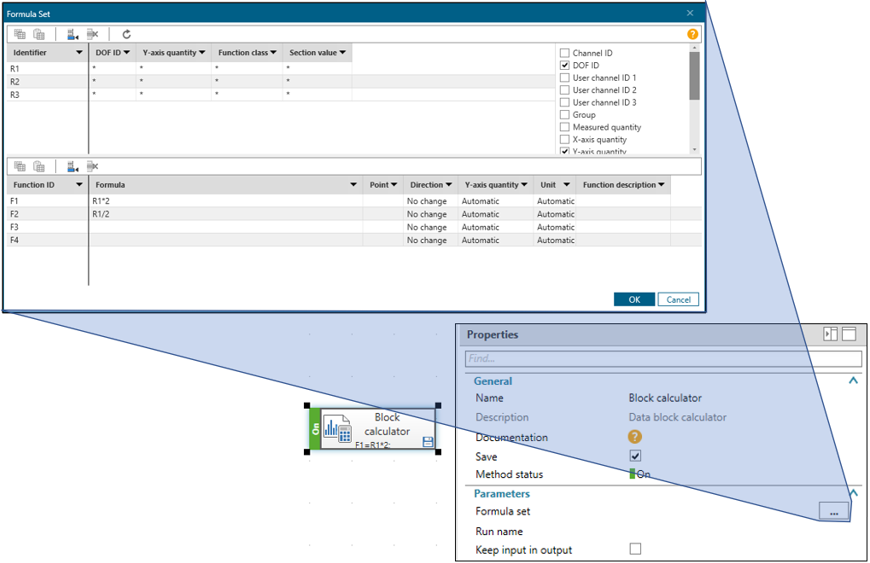Click OK in the Formula Set dialog
Viewport: 870px width, 563px height.
[x=634, y=299]
